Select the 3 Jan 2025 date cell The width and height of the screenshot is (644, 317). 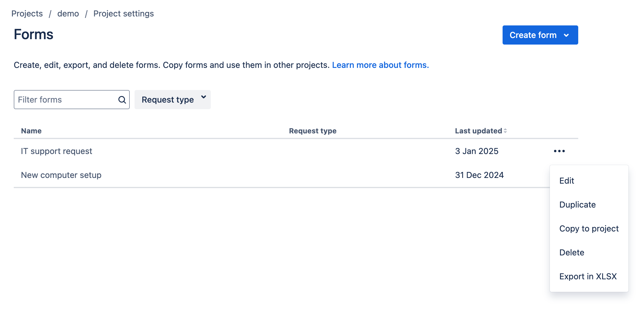coord(477,151)
